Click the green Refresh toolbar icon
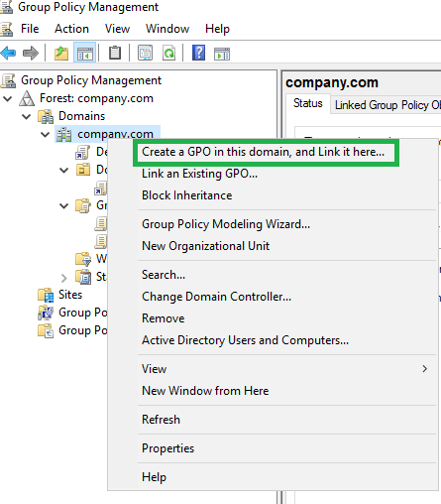The height and width of the screenshot is (504, 441). (x=168, y=53)
